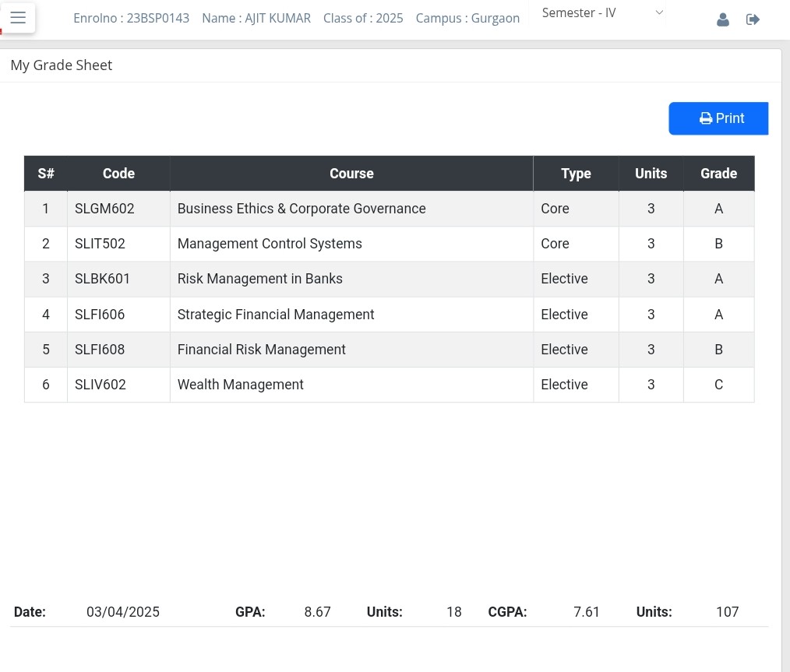Click the logout icon
This screenshot has height=672, width=790.
pyautogui.click(x=753, y=19)
